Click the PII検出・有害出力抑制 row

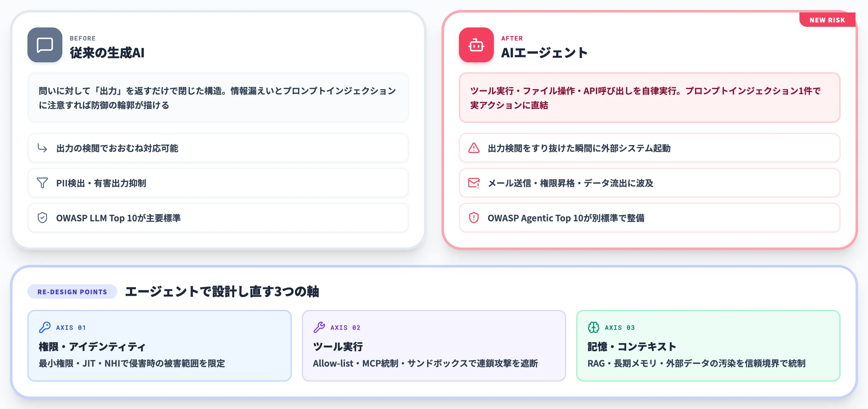pos(218,183)
